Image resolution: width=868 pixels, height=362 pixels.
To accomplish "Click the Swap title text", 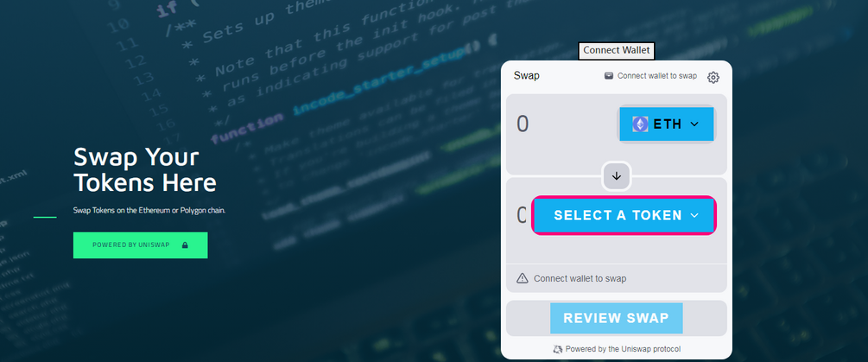I will (x=526, y=76).
